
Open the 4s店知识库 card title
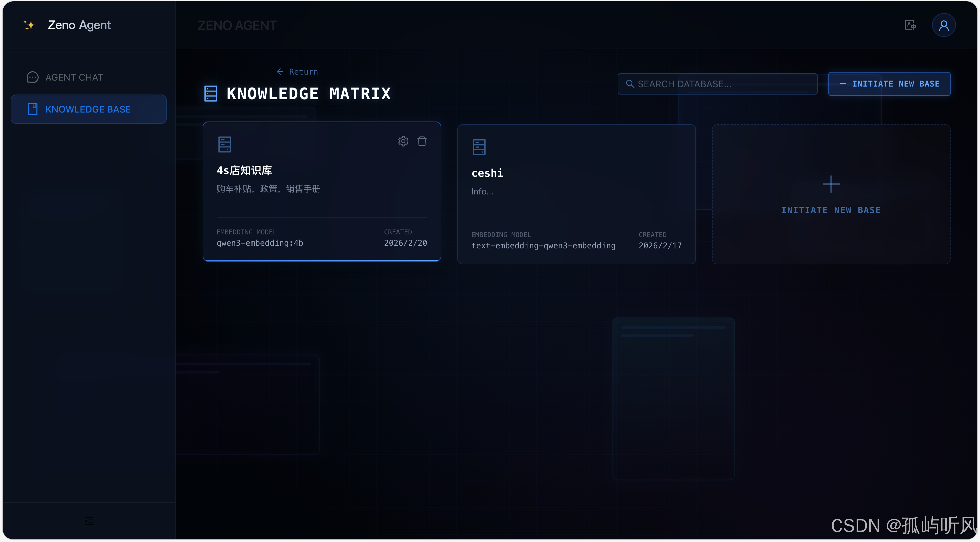[244, 170]
